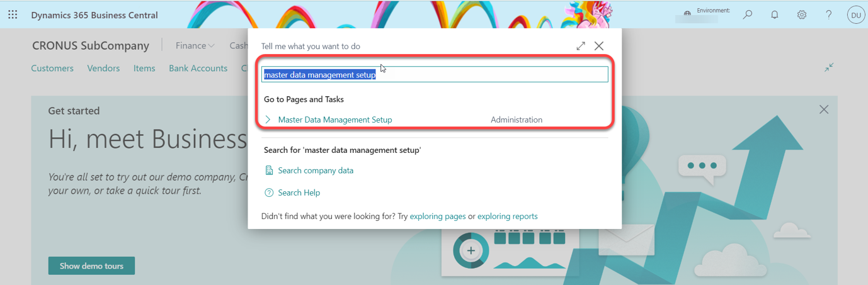Viewport: 868px width, 285px height.
Task: Dismiss the Get started banner
Action: point(824,109)
